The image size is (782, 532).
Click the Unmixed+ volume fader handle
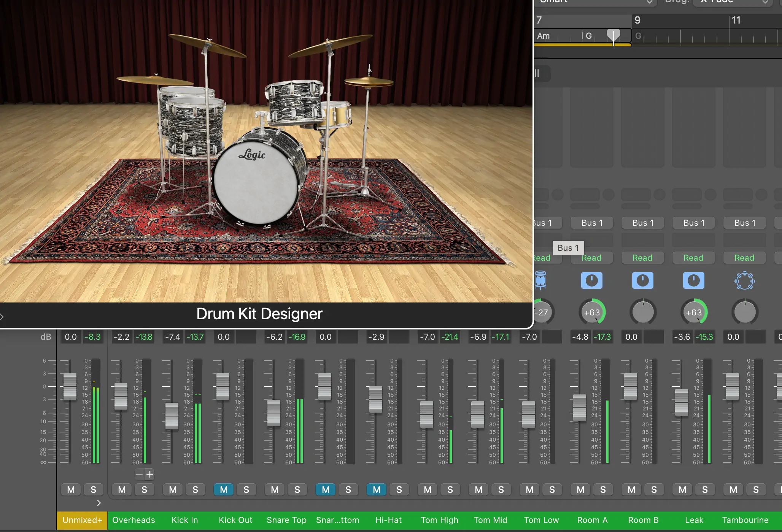[x=70, y=386]
